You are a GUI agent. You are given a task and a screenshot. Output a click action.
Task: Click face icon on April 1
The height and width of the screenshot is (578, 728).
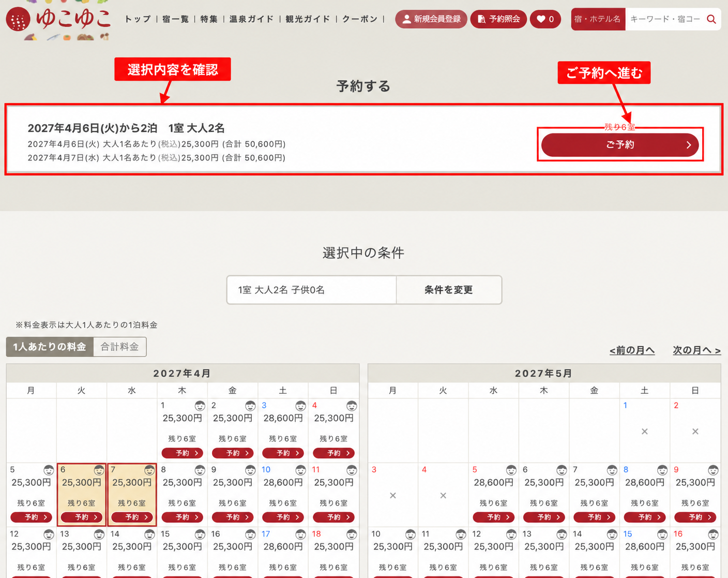(x=200, y=406)
